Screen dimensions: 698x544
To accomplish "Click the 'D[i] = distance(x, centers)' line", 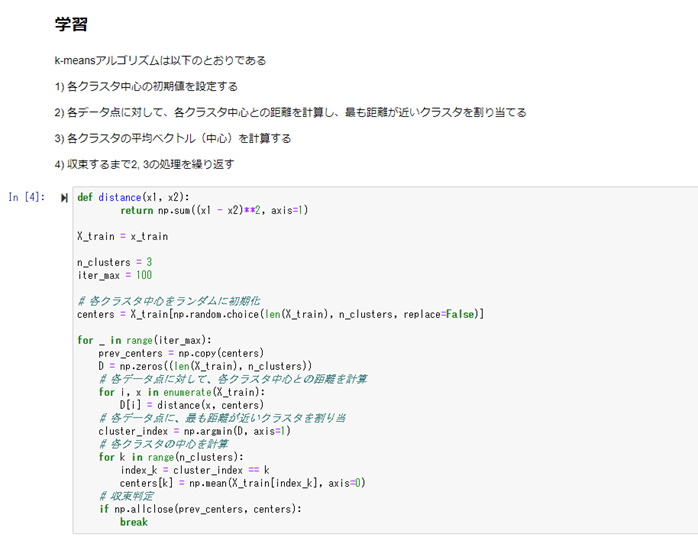I will click(192, 405).
